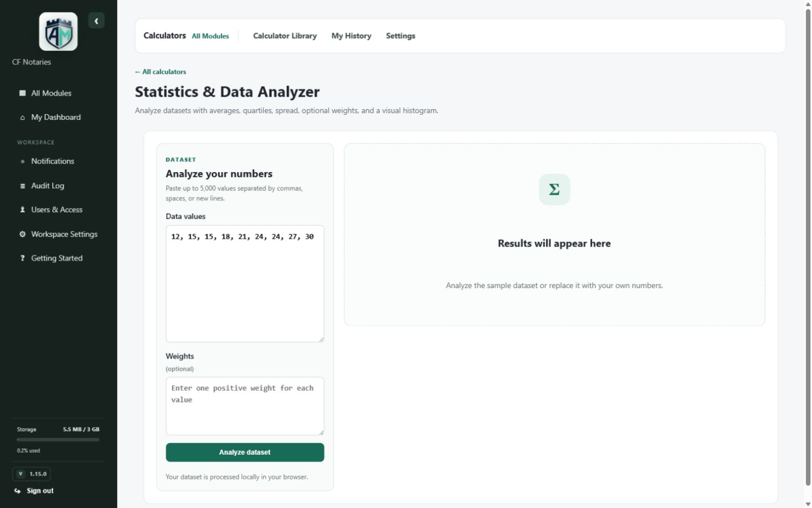Click the Calculators heading in top bar
The height and width of the screenshot is (508, 812).
point(164,36)
